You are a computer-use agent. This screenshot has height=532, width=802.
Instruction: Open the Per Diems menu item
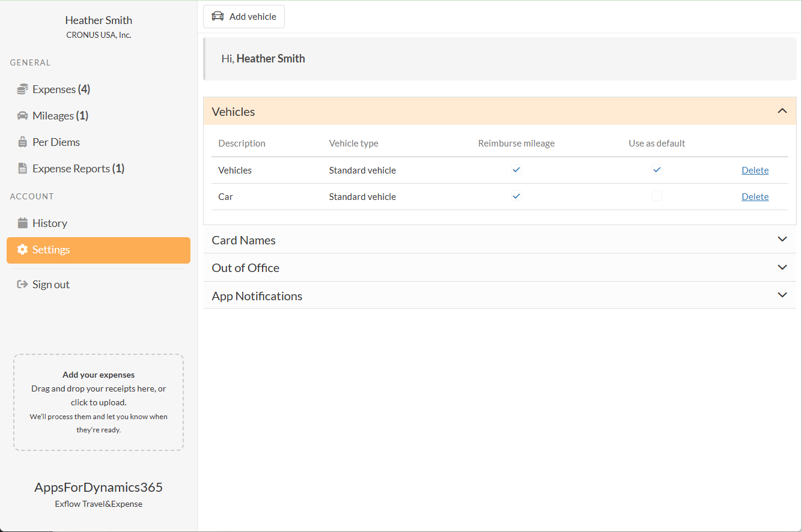(56, 142)
